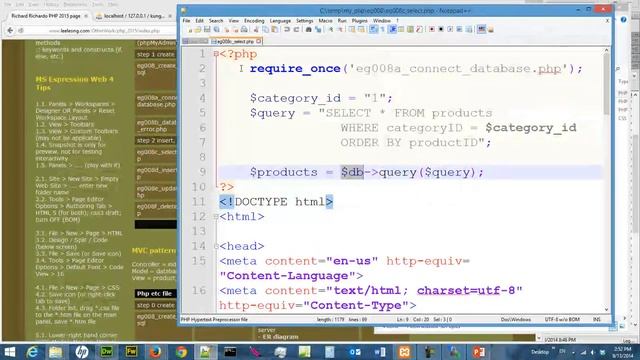
Task: Click the require_once keyword on line 2
Action: tap(295, 69)
